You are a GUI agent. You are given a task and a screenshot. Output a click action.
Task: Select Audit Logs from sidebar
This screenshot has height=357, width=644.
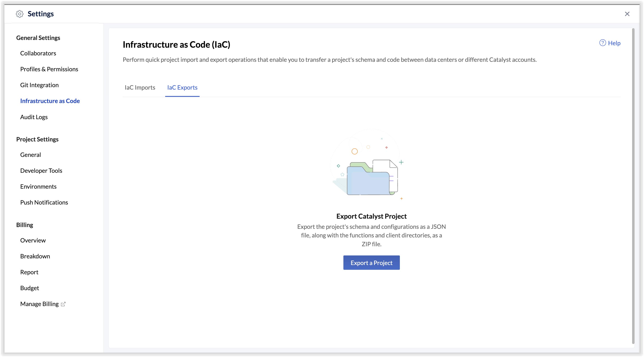[34, 116]
